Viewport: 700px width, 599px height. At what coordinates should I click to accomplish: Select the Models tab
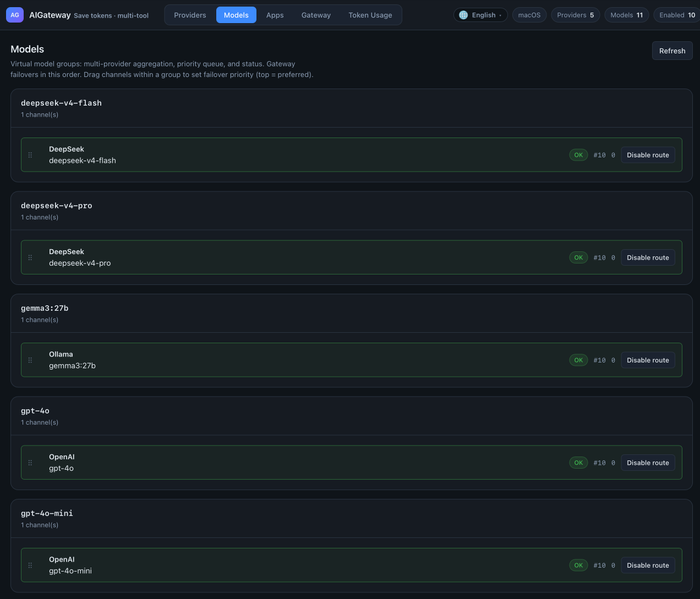(236, 15)
